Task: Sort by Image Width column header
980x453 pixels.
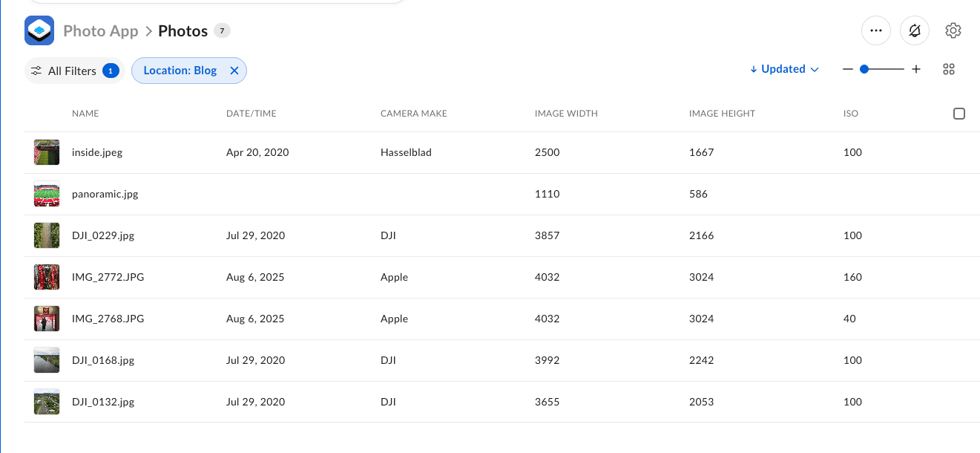Action: click(566, 114)
